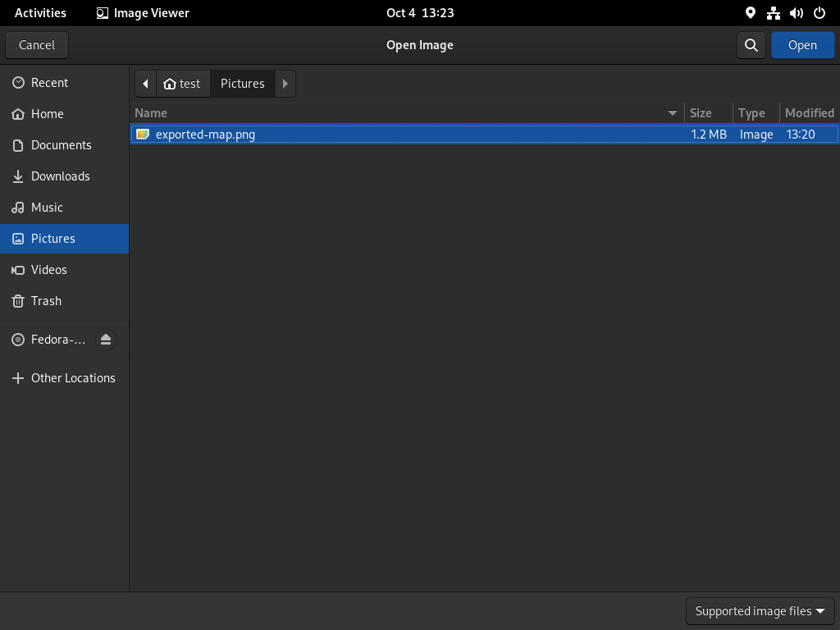Screen dimensions: 840x630
Task: Sort files by the Size column header
Action: coord(708,113)
